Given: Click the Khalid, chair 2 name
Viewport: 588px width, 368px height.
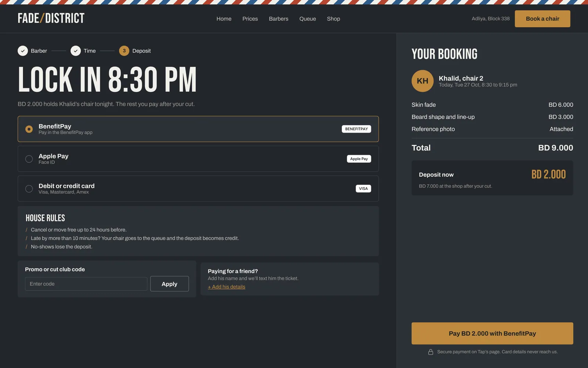Looking at the screenshot, I should [x=461, y=78].
